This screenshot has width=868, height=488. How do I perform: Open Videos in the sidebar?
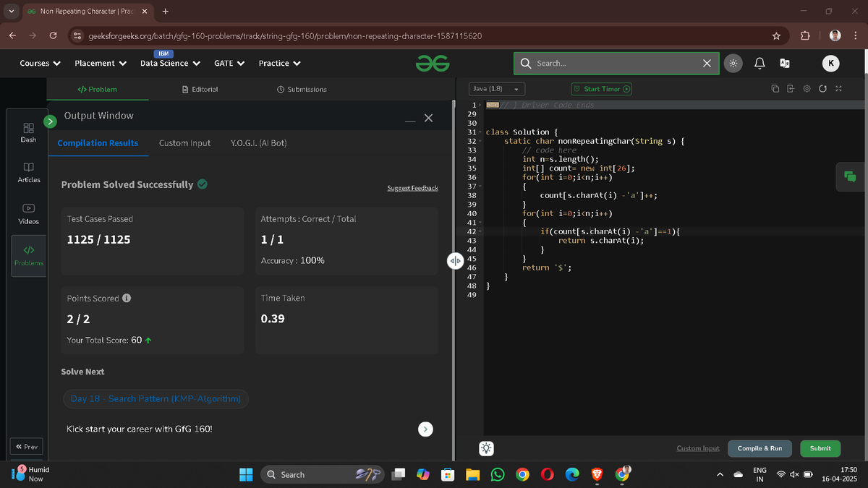click(x=28, y=214)
